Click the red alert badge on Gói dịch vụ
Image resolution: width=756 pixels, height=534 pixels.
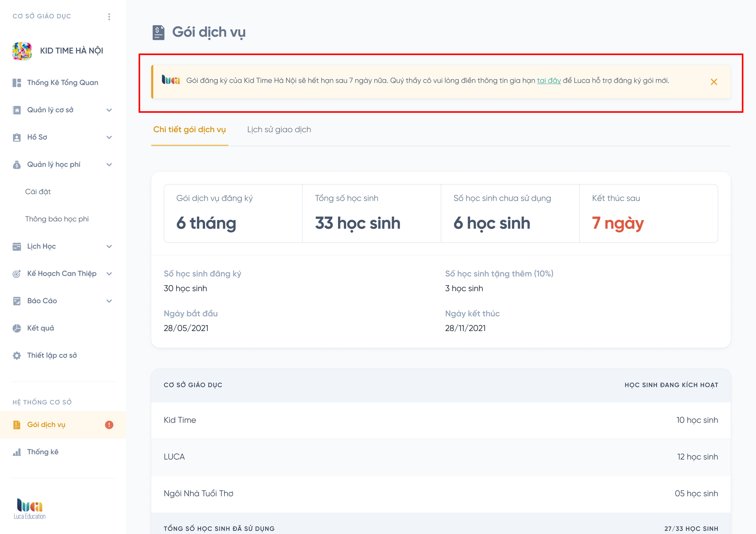click(109, 425)
